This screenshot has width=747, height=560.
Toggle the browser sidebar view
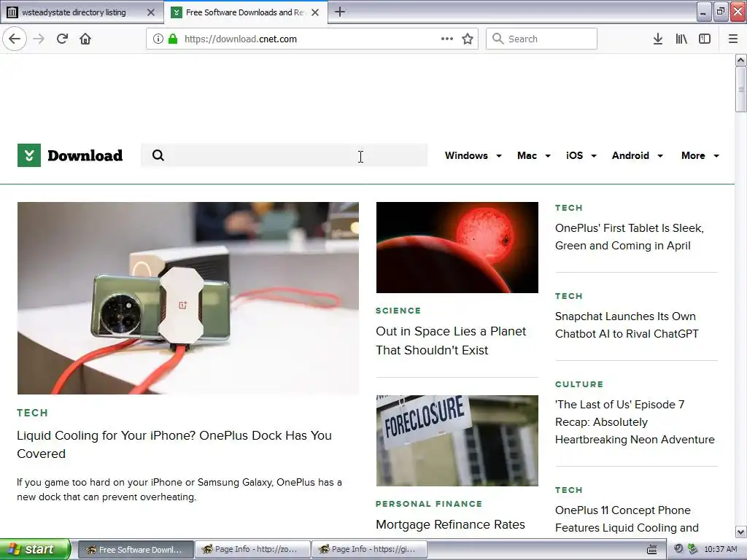(x=705, y=39)
